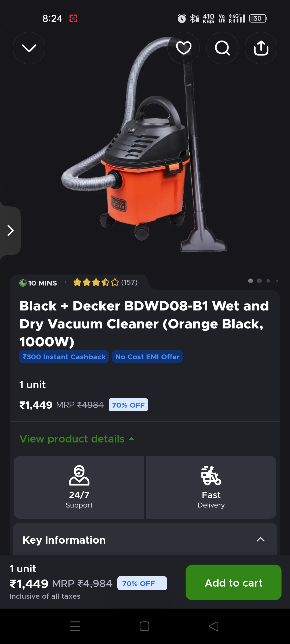Tap the 24/7 Support icon
Screen dimensions: 290x644
click(x=79, y=475)
